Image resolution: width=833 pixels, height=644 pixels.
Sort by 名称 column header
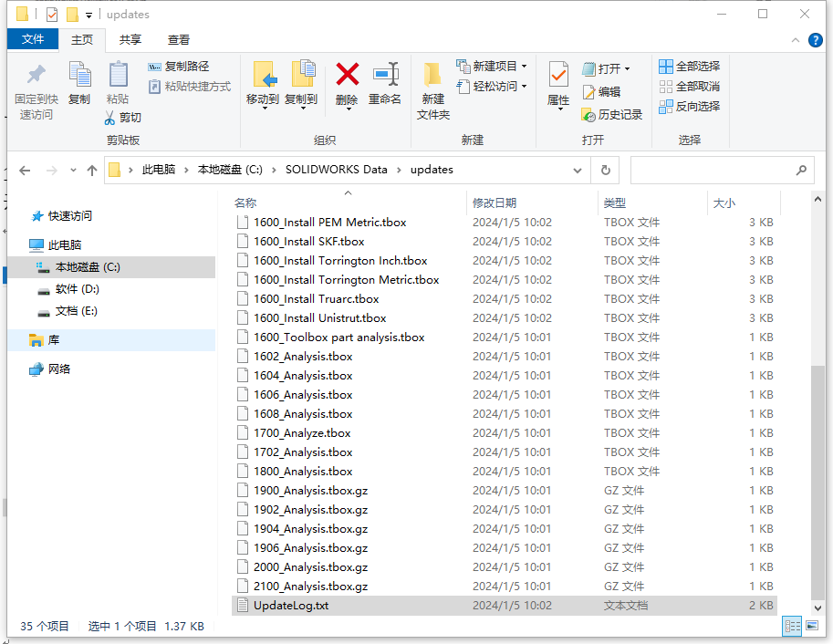[245, 203]
